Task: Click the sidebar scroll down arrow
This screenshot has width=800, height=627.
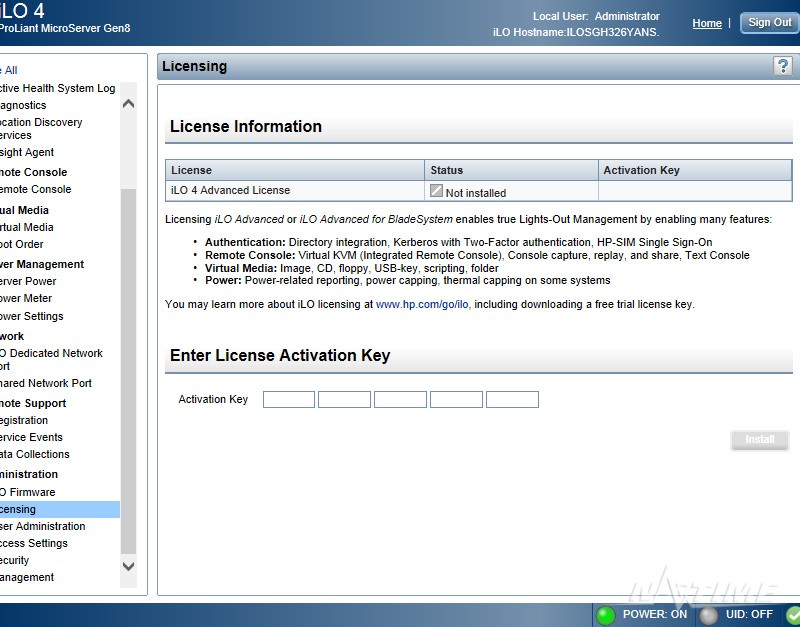Action: pos(129,566)
